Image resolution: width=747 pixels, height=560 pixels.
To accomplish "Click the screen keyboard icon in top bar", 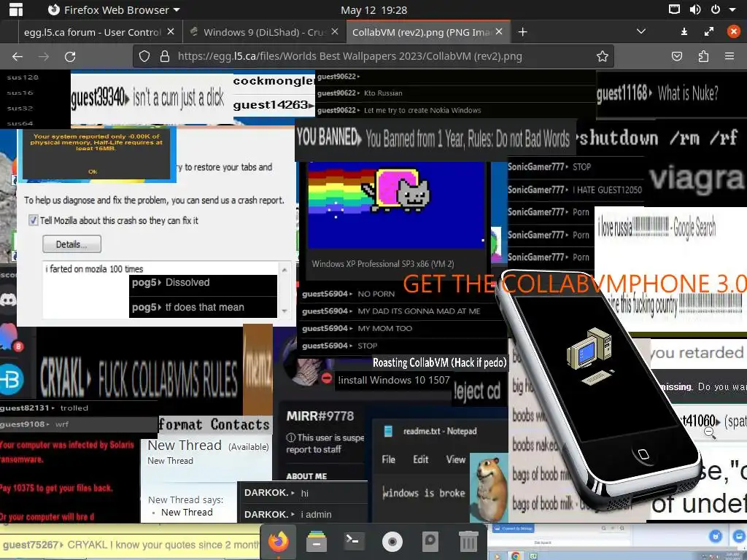I will coord(674,9).
